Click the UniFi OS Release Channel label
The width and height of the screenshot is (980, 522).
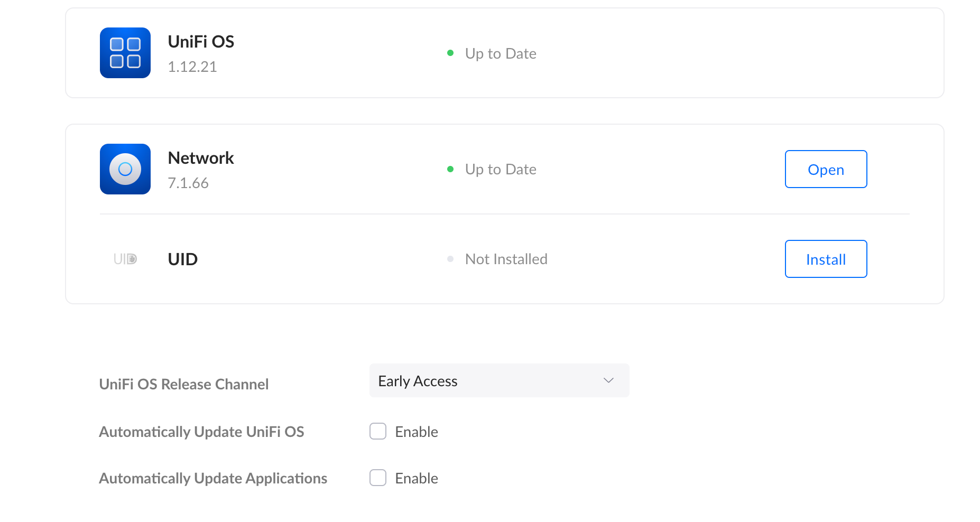(184, 384)
